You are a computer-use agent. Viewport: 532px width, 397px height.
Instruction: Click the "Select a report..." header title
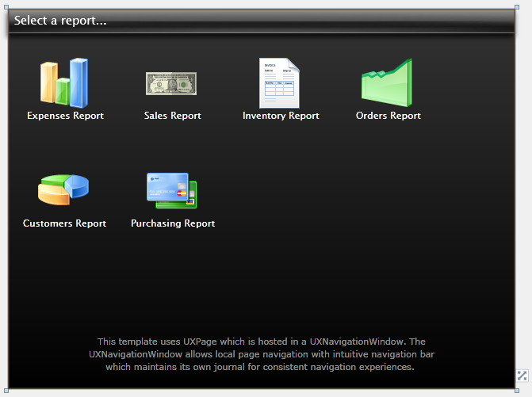point(60,21)
